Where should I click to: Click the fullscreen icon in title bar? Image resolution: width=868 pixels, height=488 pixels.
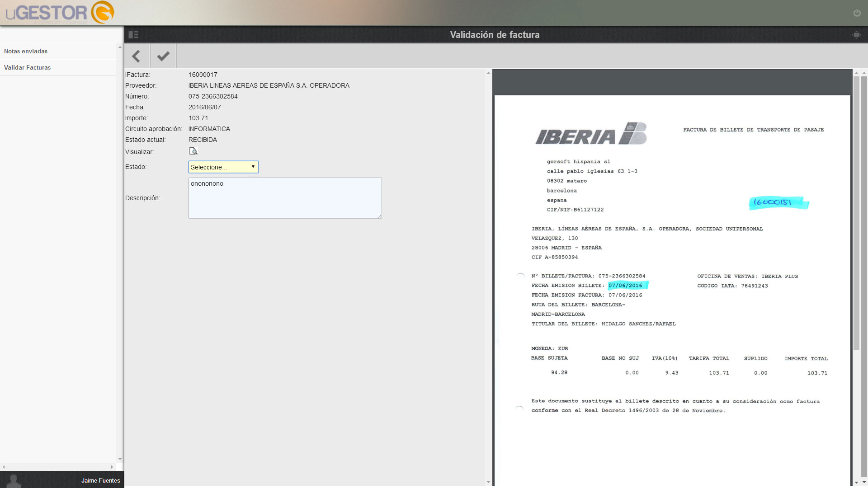(856, 35)
